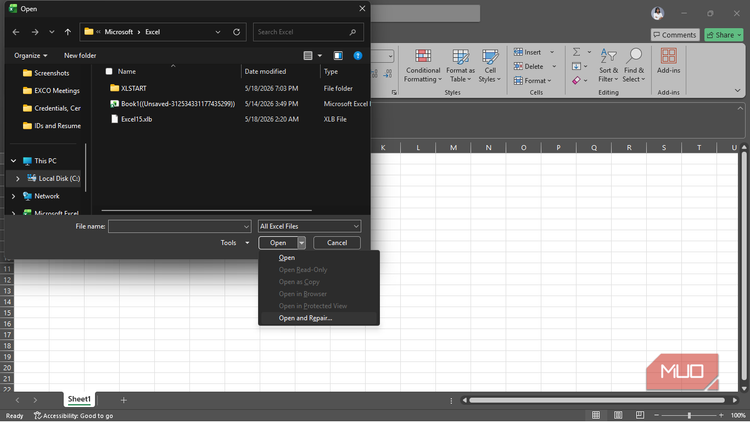Open Find & Select menu
This screenshot has width=750, height=422.
634,66
